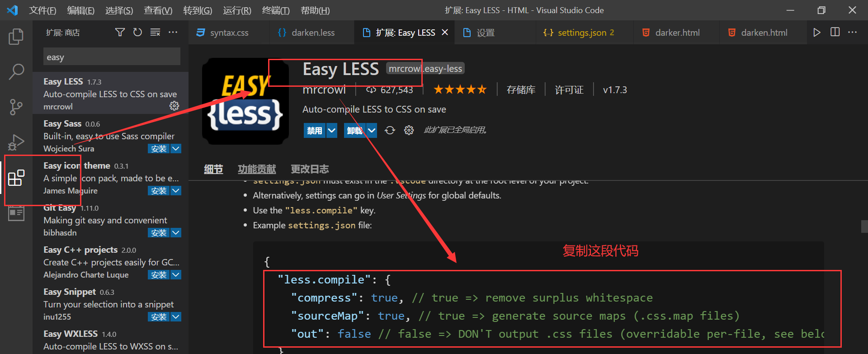Expand install dropdown for Easy C++ projects
Image resolution: width=868 pixels, height=354 pixels.
point(176,274)
